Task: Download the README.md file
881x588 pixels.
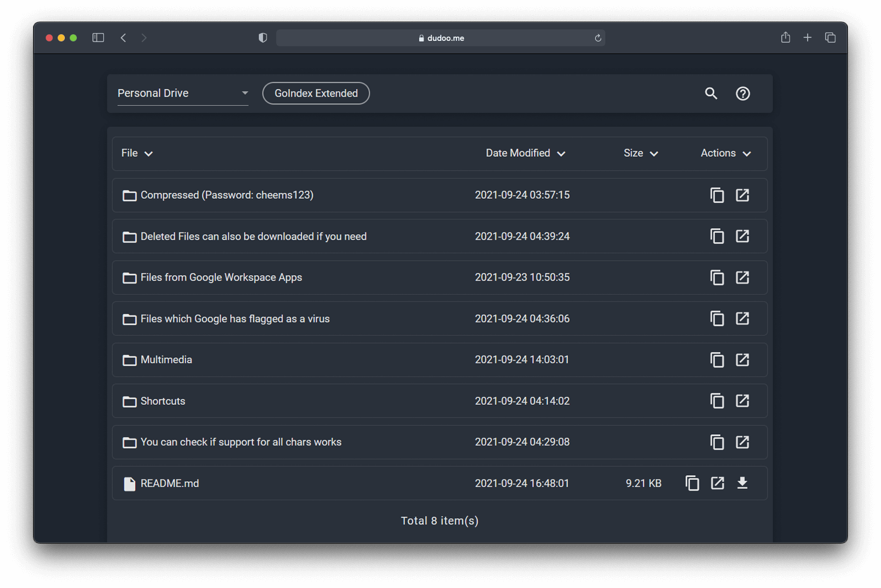Action: click(742, 483)
